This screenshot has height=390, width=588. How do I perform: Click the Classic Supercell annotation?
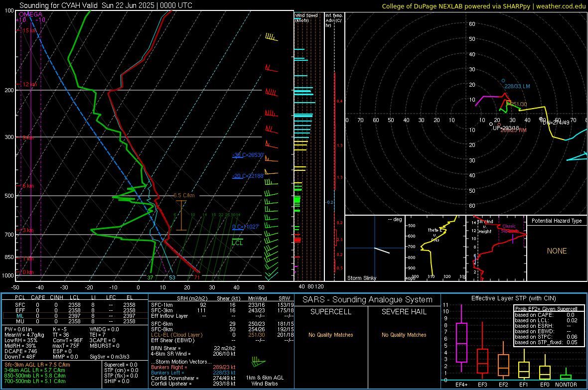[509, 229]
